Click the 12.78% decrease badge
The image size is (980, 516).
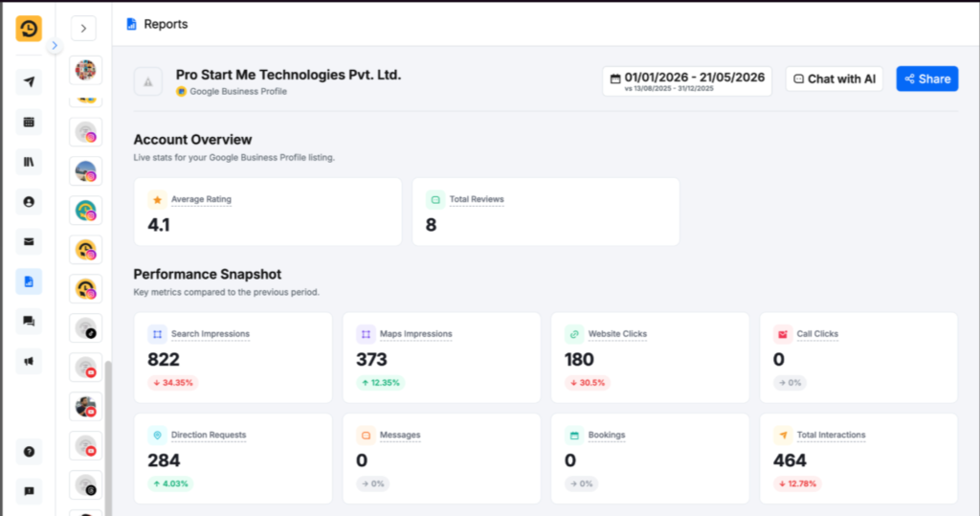pyautogui.click(x=798, y=483)
